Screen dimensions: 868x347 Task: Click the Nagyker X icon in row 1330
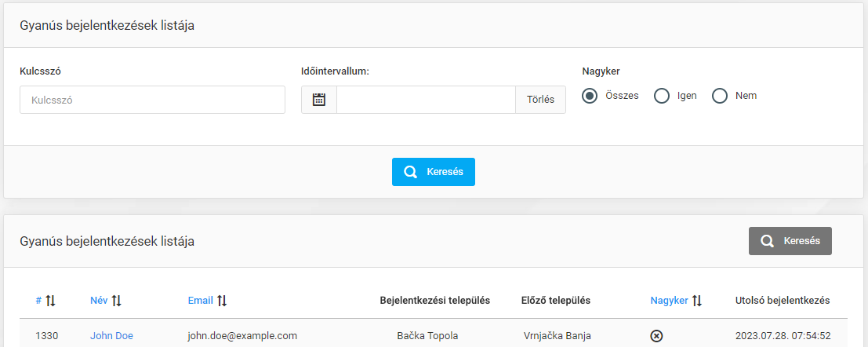[656, 336]
